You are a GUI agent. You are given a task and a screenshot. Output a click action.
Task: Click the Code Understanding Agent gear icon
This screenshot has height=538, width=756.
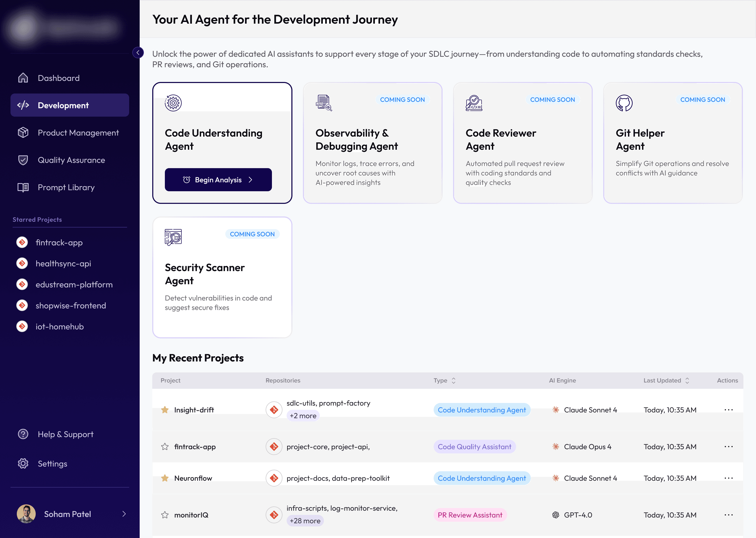click(x=173, y=103)
